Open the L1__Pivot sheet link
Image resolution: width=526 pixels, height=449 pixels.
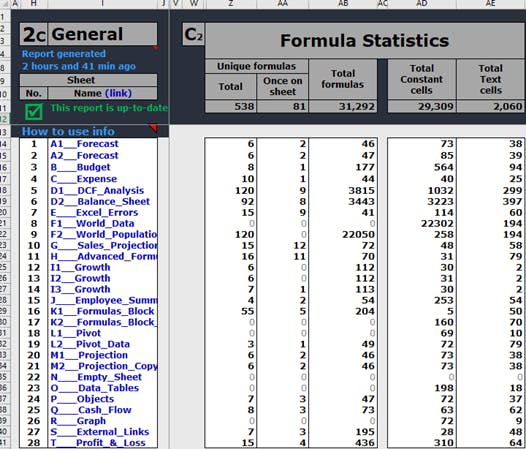click(75, 333)
